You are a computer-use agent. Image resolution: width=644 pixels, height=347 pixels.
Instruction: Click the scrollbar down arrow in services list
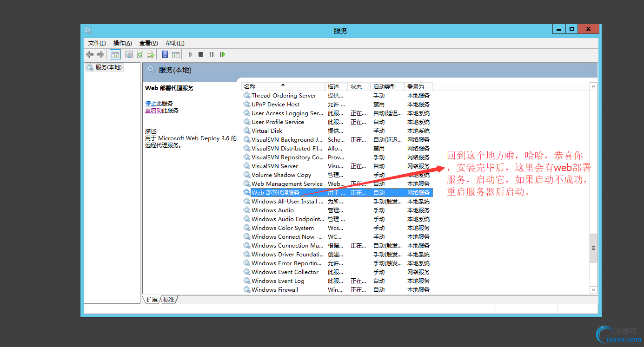[x=593, y=289]
